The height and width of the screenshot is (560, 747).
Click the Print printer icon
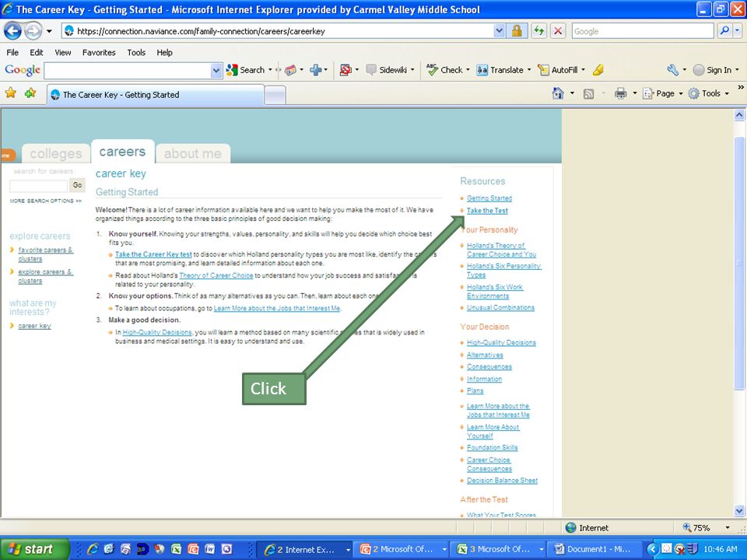point(620,93)
